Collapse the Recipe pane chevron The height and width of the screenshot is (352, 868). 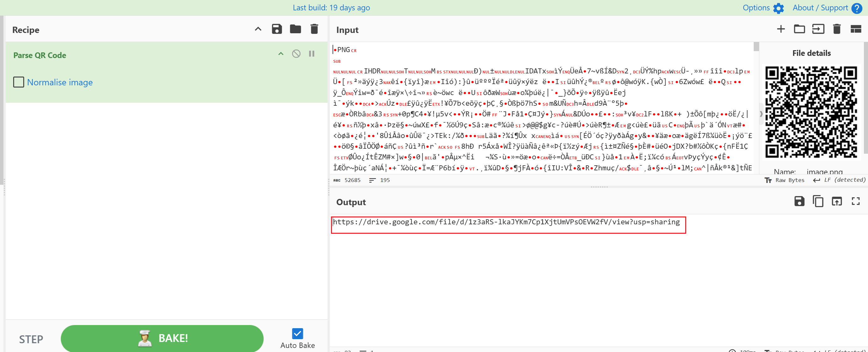coord(258,29)
